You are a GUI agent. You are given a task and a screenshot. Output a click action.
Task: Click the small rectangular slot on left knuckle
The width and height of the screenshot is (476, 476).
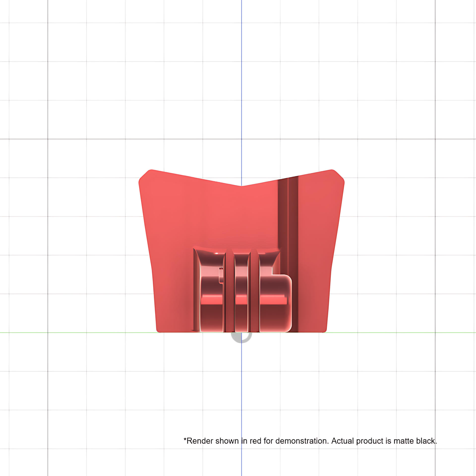pos(221,275)
